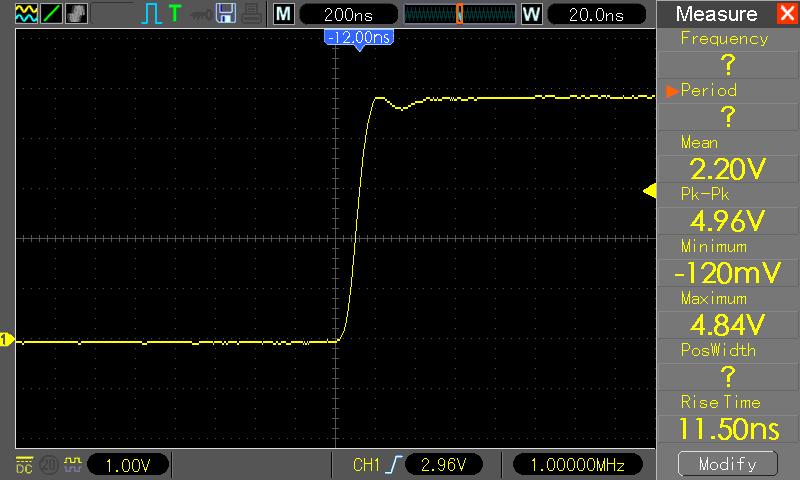Click the channel 1 ground level marker

(x=7, y=339)
